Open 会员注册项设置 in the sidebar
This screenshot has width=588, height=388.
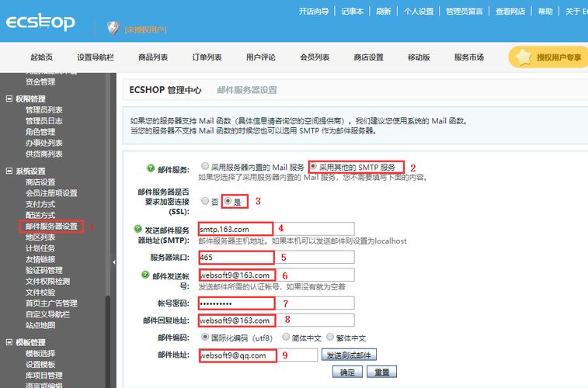coord(51,193)
